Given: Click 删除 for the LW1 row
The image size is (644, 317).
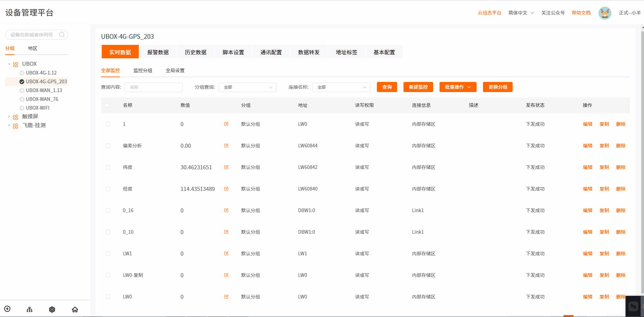Looking at the screenshot, I should [x=621, y=254].
